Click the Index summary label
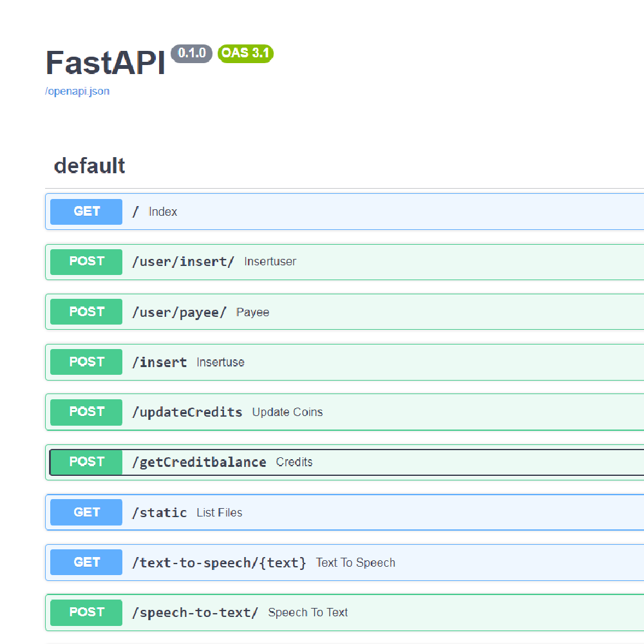The image size is (644, 644). pos(163,211)
